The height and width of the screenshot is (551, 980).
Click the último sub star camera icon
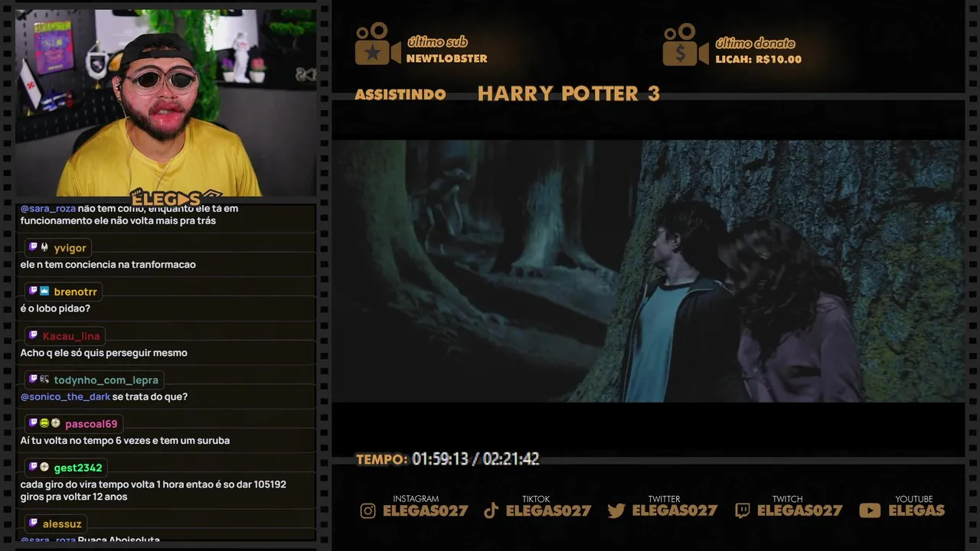point(377,44)
